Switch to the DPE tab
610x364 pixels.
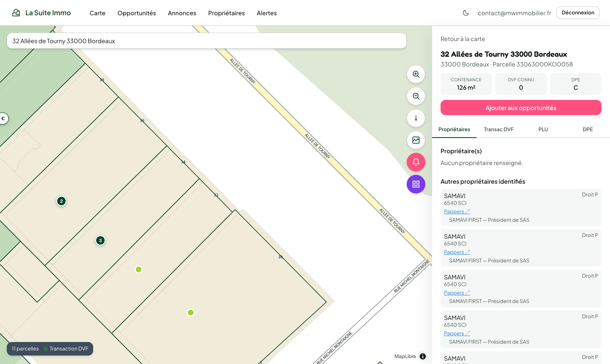(x=588, y=129)
